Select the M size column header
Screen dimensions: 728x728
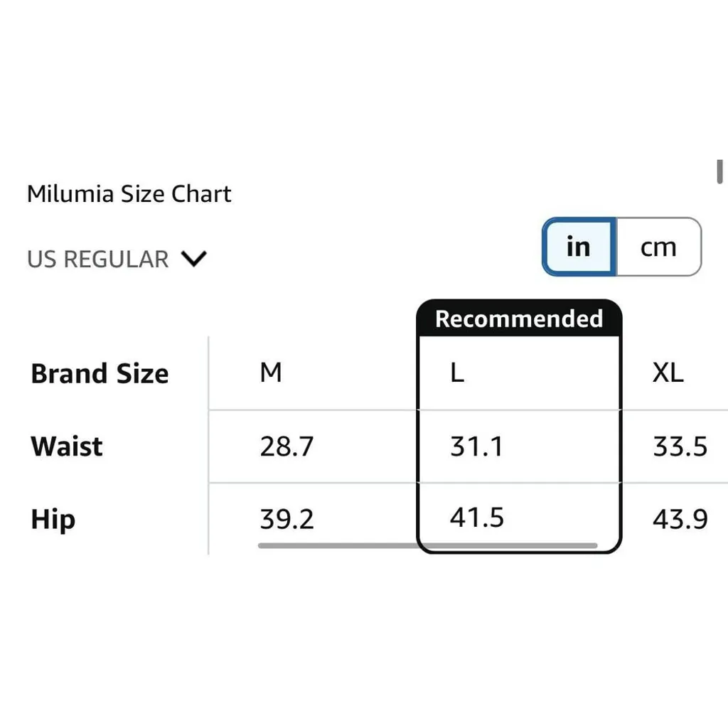271,373
